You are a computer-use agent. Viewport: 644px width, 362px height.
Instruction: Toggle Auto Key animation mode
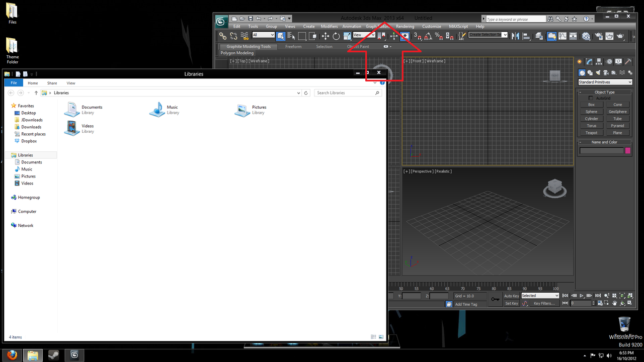[512, 296]
